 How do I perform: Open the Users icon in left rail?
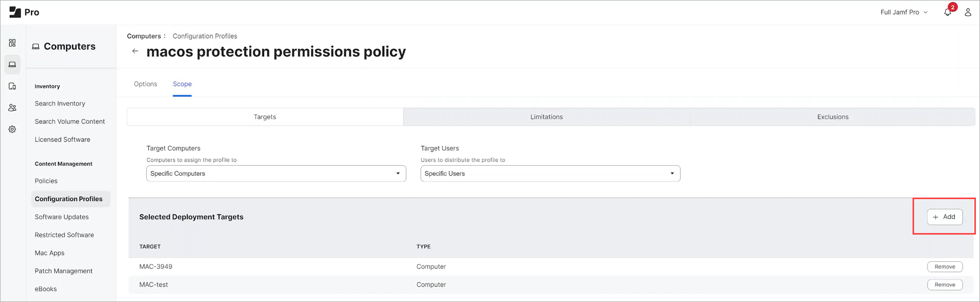(12, 108)
